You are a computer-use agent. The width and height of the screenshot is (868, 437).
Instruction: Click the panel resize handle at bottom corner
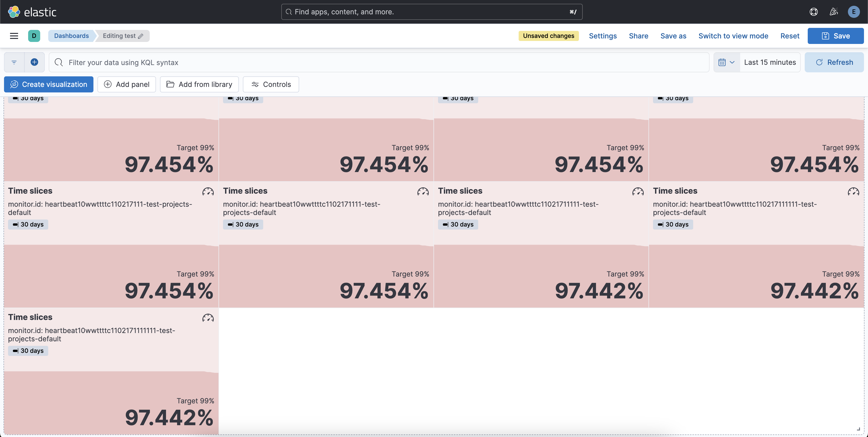tap(858, 429)
